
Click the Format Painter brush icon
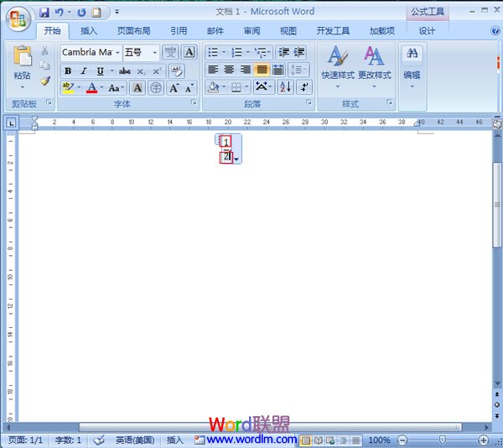(44, 81)
